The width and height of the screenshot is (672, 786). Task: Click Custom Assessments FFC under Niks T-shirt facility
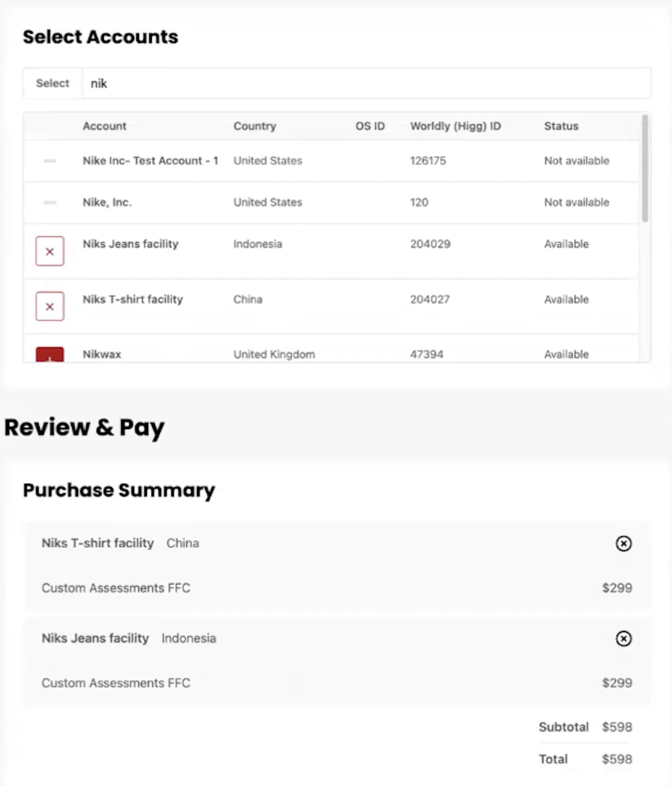(116, 588)
